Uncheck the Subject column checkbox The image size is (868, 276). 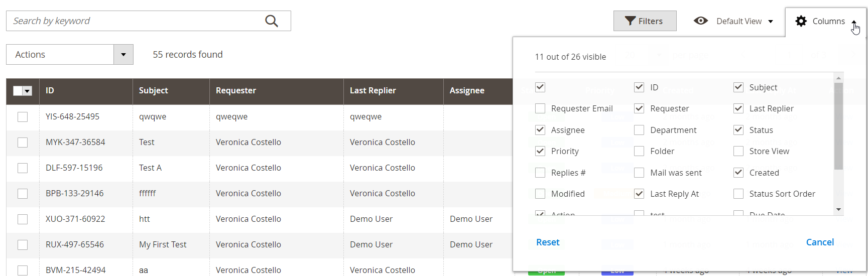tap(738, 87)
